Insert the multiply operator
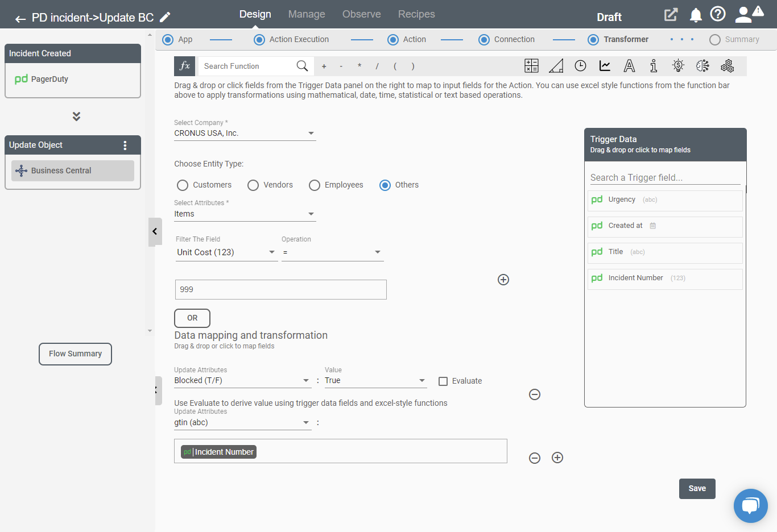Viewport: 777px width, 532px height. 359,66
